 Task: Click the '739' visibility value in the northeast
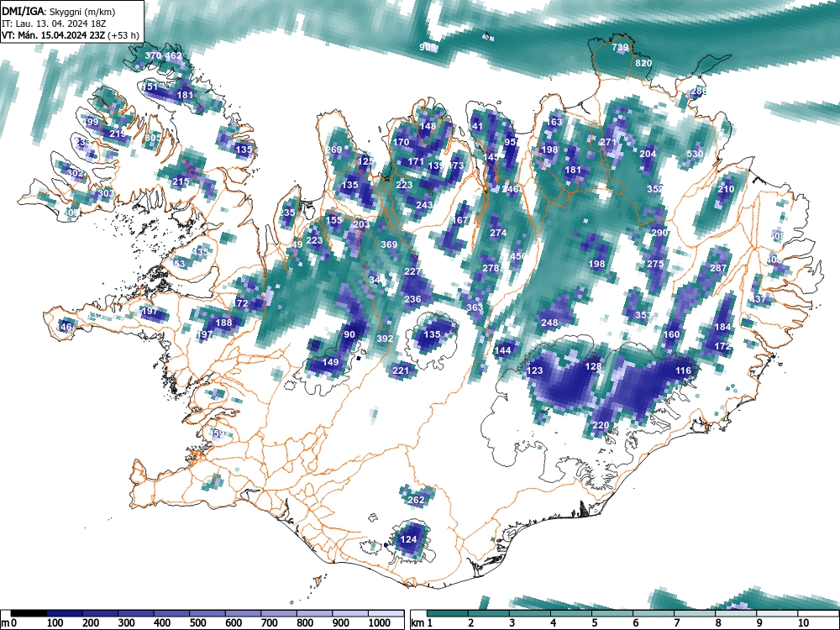point(620,47)
